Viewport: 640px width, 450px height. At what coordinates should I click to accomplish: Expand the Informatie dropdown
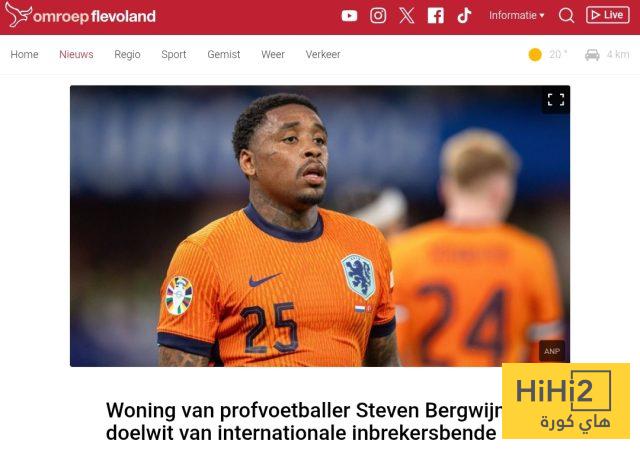[516, 16]
